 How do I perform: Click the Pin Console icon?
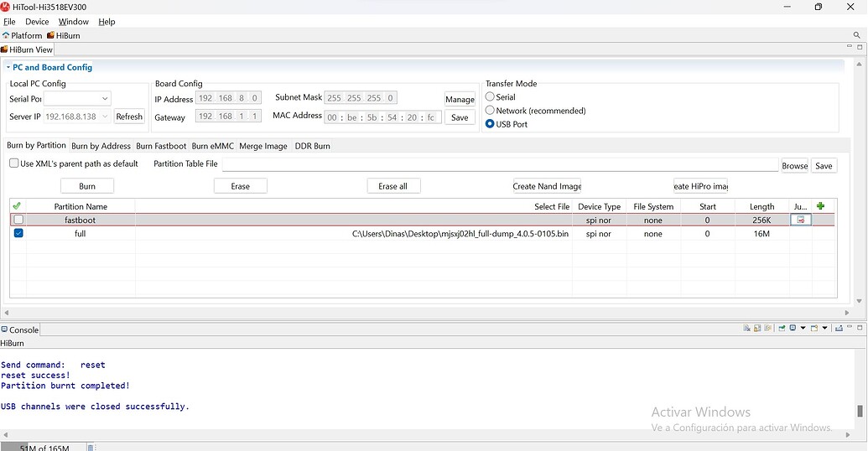782,328
